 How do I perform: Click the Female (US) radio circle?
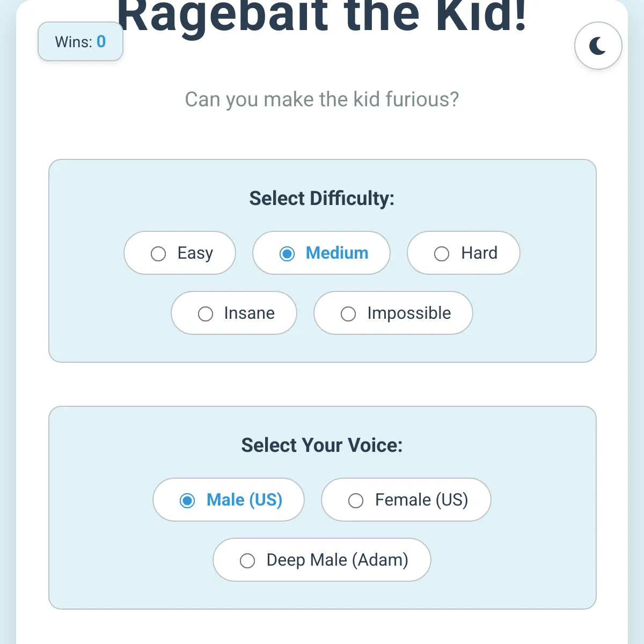tap(356, 501)
